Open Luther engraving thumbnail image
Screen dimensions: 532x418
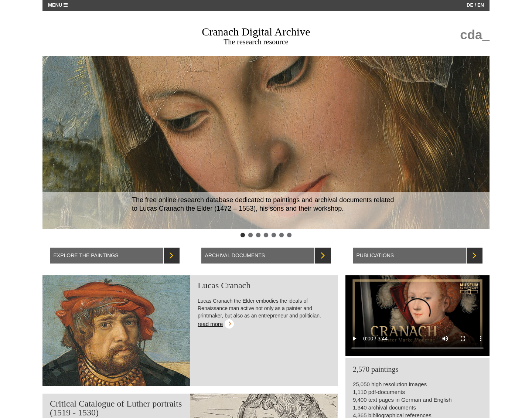tap(264, 406)
